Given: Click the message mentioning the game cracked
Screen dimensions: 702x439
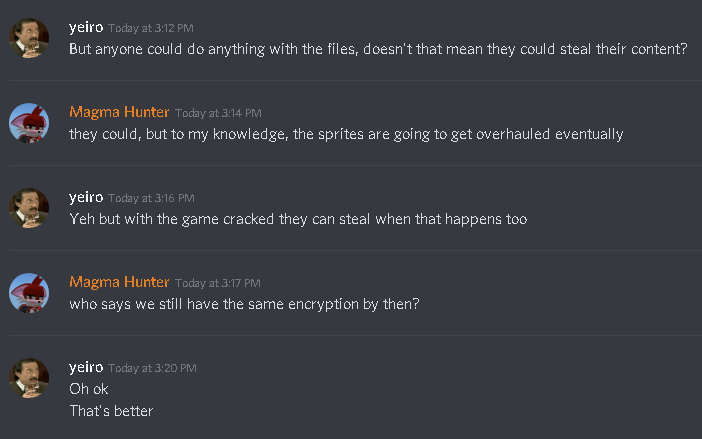Looking at the screenshot, I should (297, 219).
